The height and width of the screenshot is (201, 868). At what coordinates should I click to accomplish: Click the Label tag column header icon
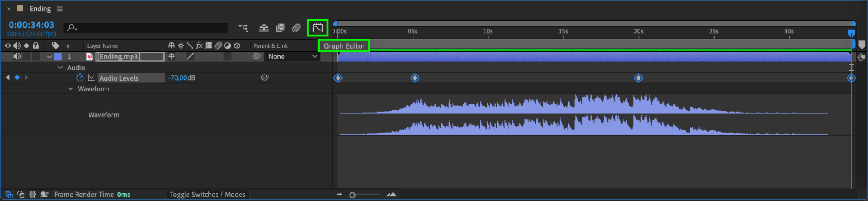55,45
